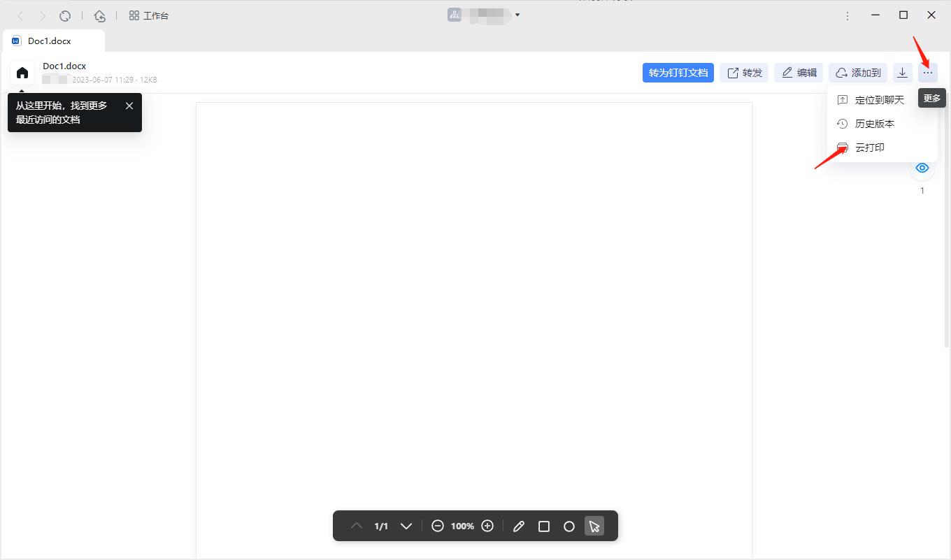
Task: Click the home icon beside Doc1.docx
Action: click(x=22, y=73)
